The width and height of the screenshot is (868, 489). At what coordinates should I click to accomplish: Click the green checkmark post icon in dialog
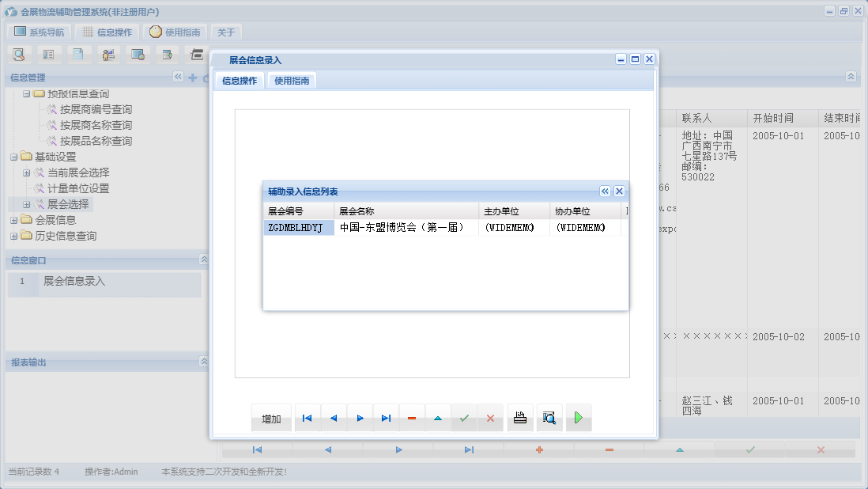click(464, 418)
